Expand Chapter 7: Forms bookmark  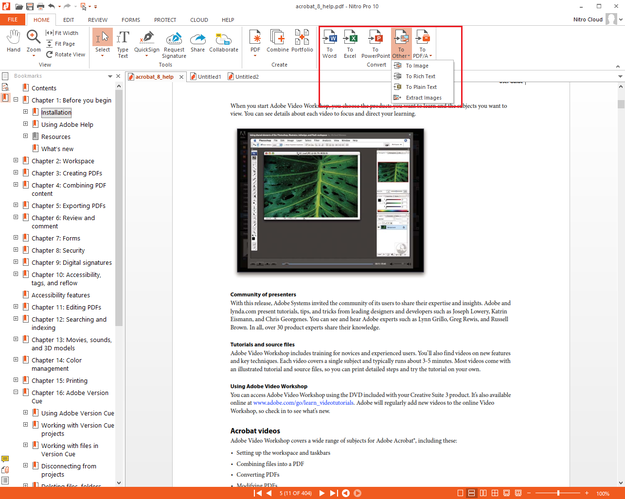pyautogui.click(x=16, y=238)
